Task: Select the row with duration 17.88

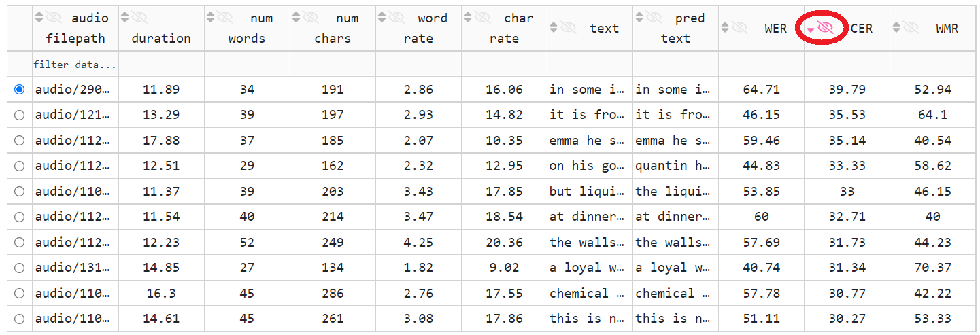Action: (x=19, y=141)
